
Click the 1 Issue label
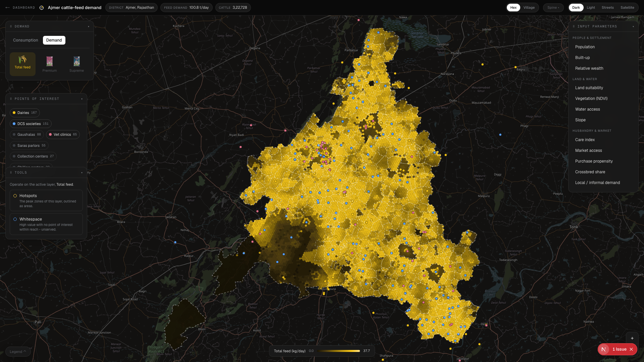[620, 349]
